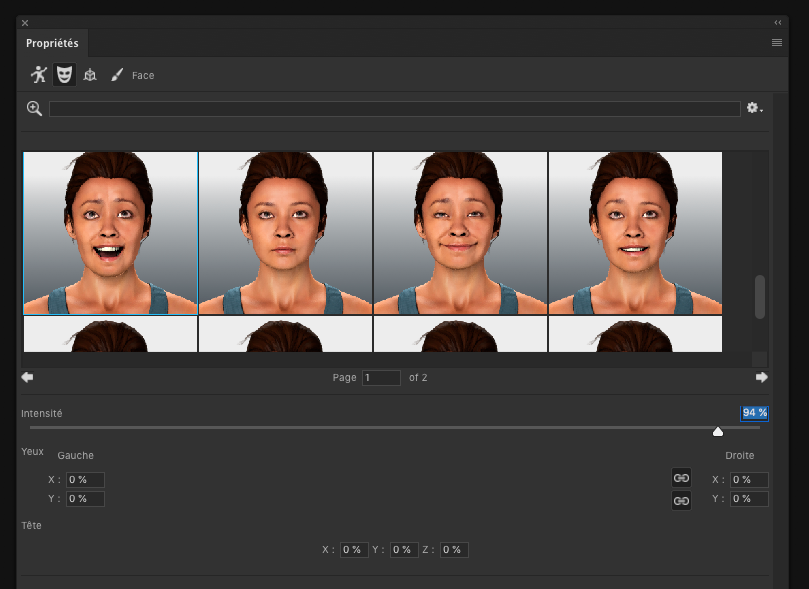Click the 'of 2' page count text

[x=418, y=378]
